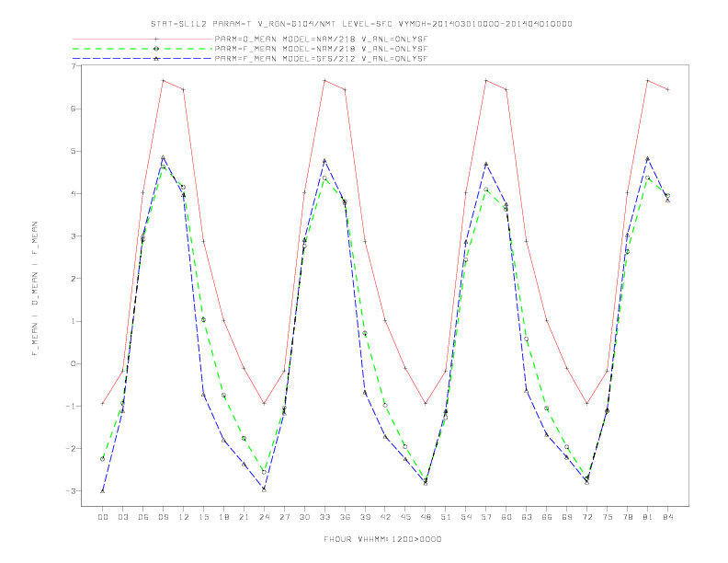Click the x-axis tick label 03
Viewport: 728px width, 563px height.
point(122,517)
